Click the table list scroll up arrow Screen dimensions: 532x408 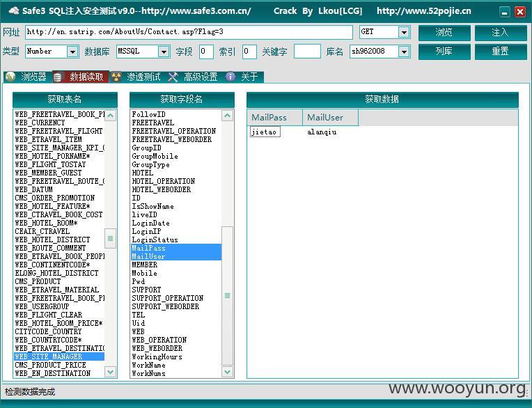[x=110, y=116]
